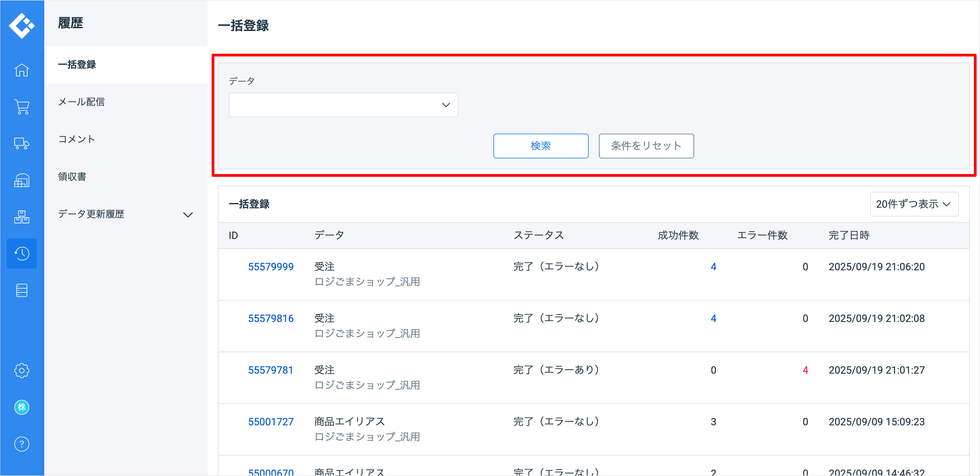
Task: Open the document list icon
Action: 22,290
